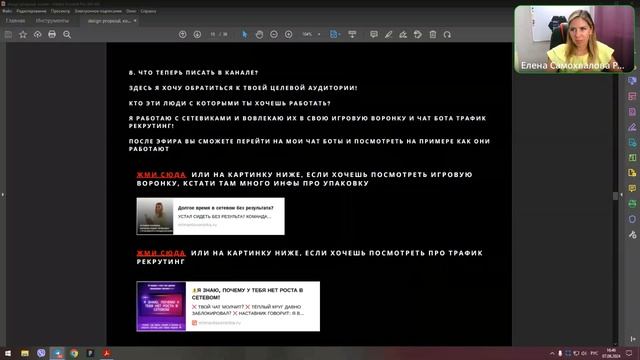This screenshot has width=640, height=360.
Task: Select the highlighter pen tool
Action: (388, 35)
